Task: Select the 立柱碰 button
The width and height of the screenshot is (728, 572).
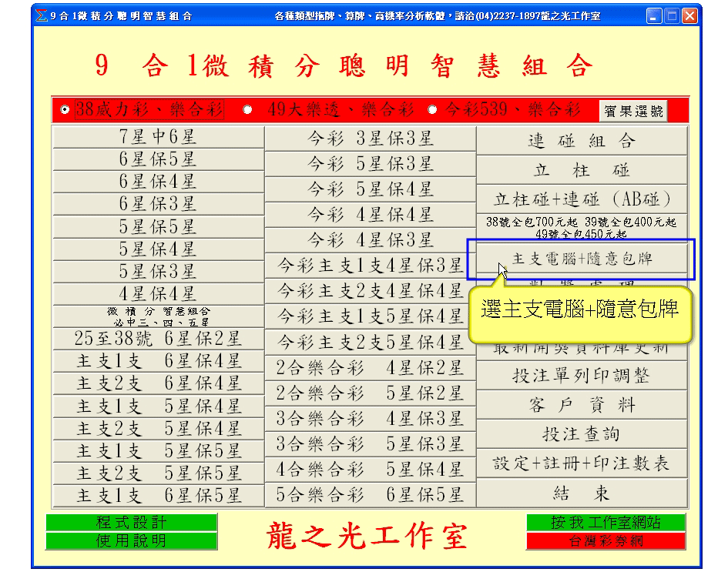Action: (x=582, y=170)
